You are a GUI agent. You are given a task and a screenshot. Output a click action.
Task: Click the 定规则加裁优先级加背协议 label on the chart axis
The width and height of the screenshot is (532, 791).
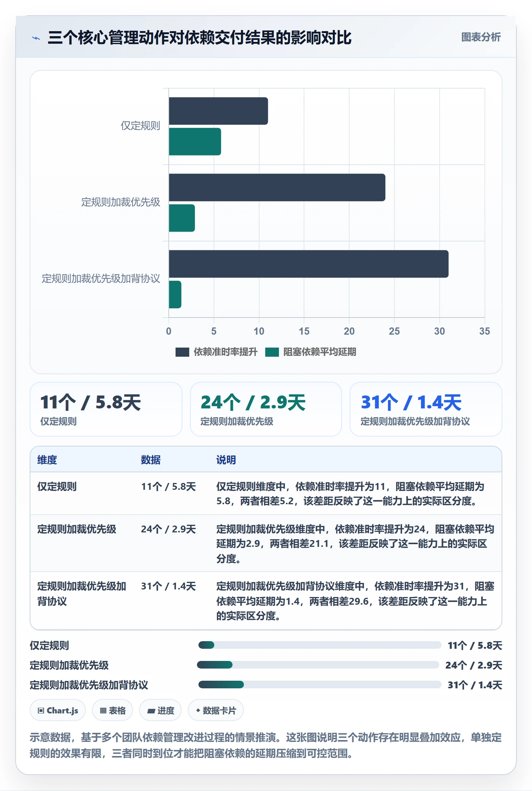click(x=101, y=279)
